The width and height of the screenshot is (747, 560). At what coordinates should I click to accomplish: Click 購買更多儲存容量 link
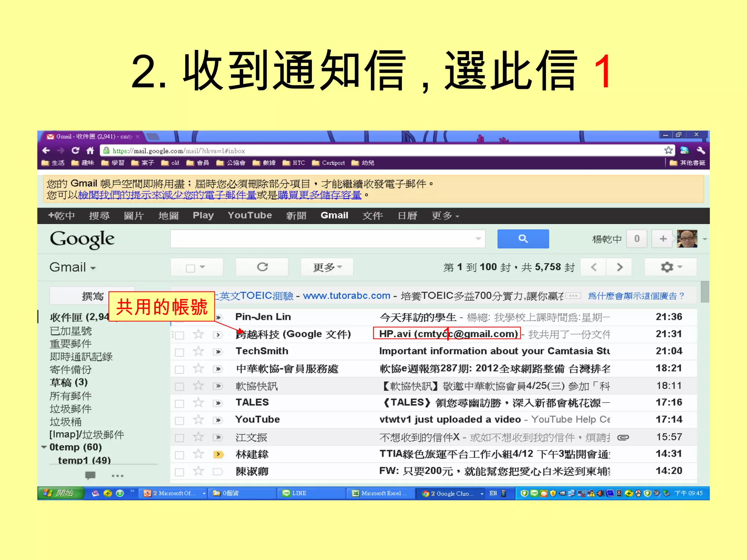(x=320, y=195)
